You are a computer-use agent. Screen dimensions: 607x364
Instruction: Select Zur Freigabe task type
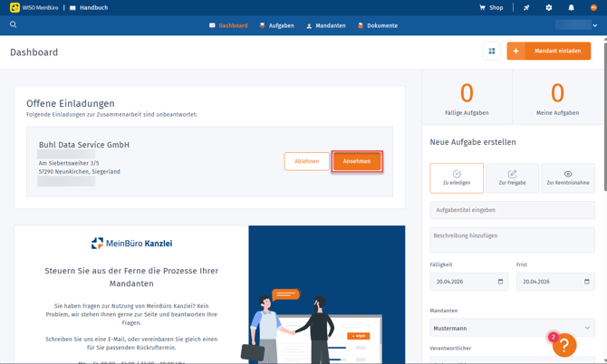512,178
